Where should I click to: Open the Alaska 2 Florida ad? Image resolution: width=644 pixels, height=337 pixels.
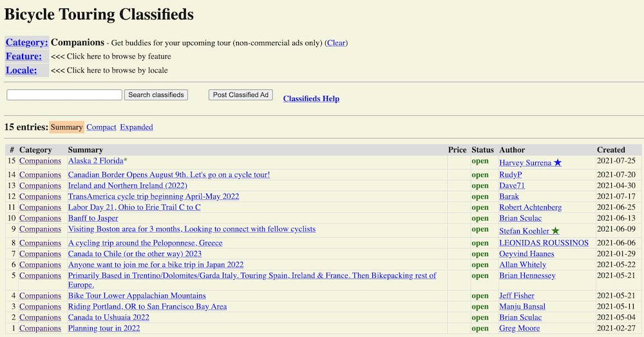[x=96, y=161]
